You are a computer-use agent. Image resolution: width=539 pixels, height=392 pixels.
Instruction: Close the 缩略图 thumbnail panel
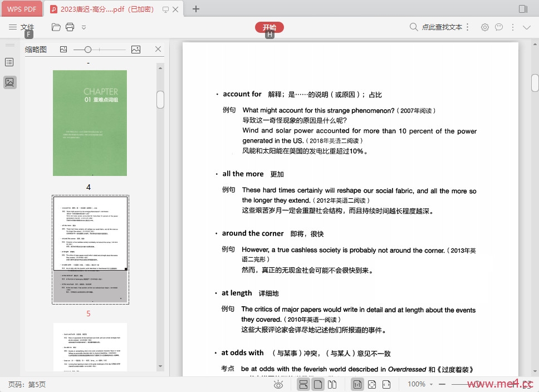click(158, 49)
